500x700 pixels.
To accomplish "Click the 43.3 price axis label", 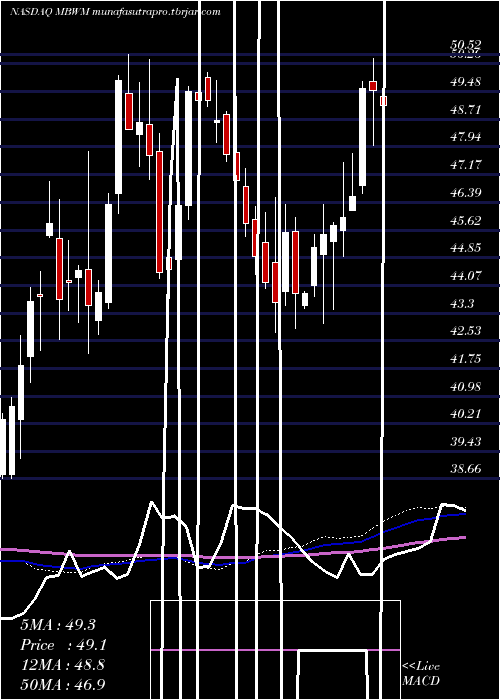I will (462, 303).
